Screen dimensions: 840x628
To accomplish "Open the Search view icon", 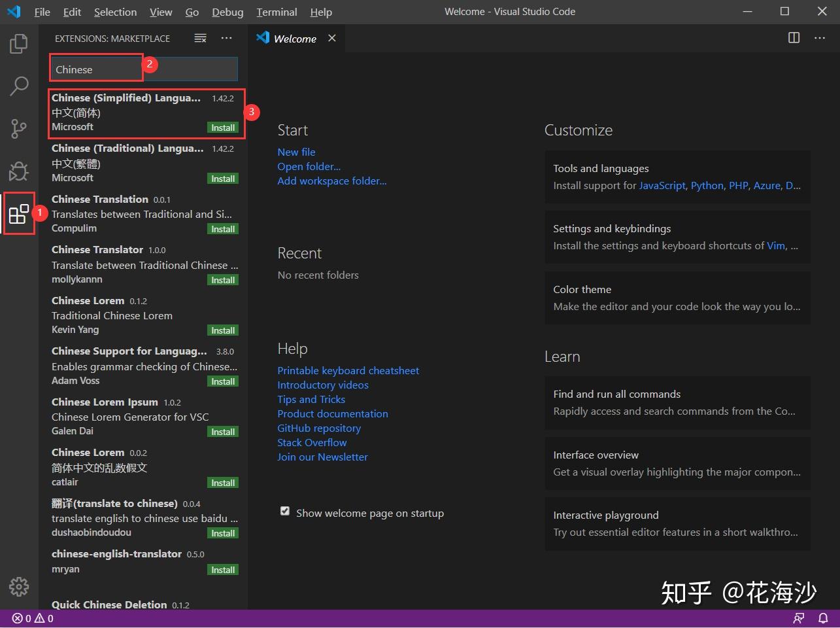I will (18, 86).
